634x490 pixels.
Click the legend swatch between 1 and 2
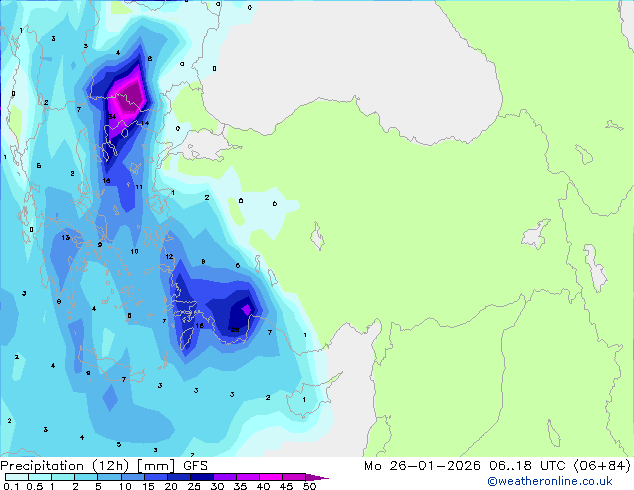click(x=63, y=477)
